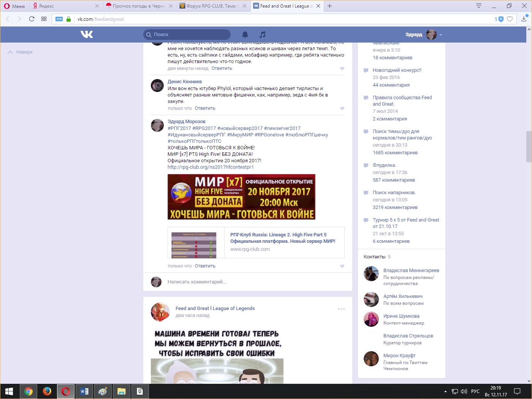Go back to the previous page

coord(8,19)
